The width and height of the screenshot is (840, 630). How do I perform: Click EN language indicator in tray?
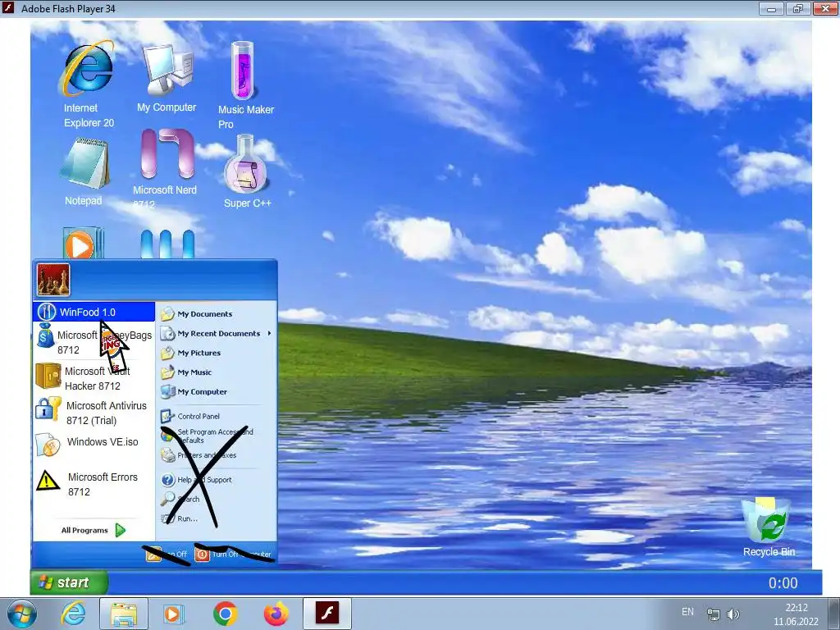tap(687, 612)
